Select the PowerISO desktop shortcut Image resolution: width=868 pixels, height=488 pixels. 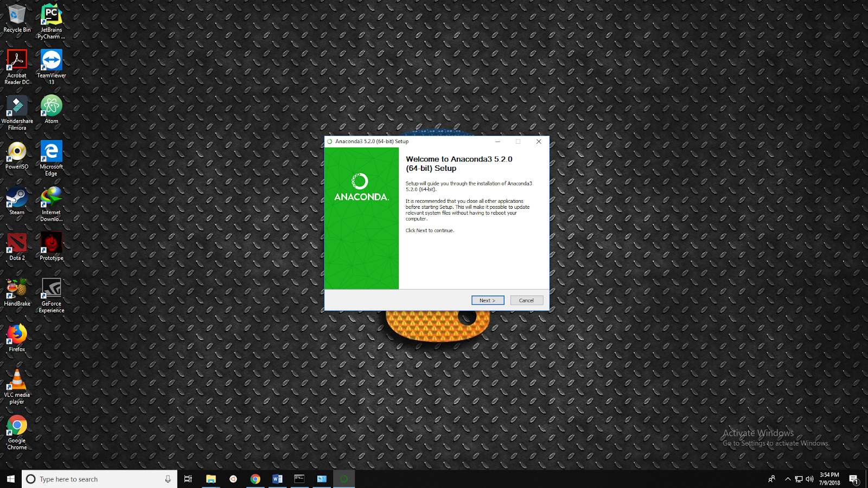tap(17, 155)
